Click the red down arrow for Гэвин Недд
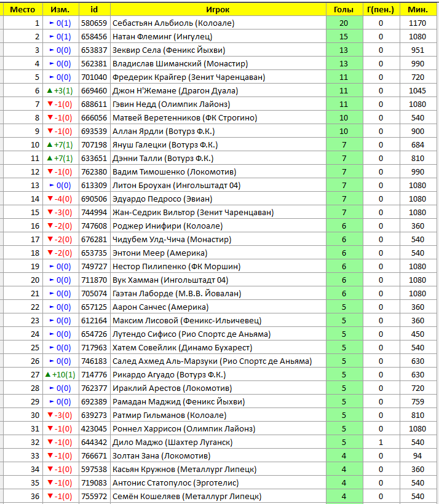Screen dimensions: 439x504 click(50, 104)
